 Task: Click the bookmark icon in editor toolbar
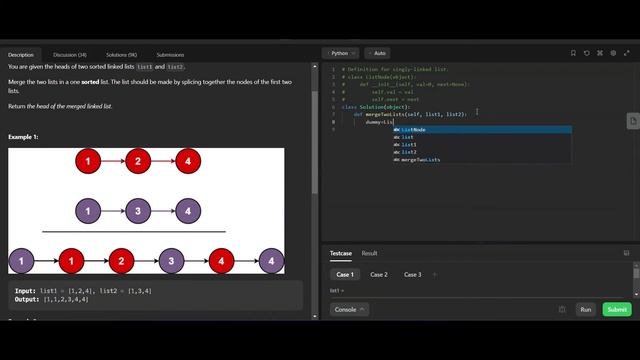pyautogui.click(x=573, y=53)
